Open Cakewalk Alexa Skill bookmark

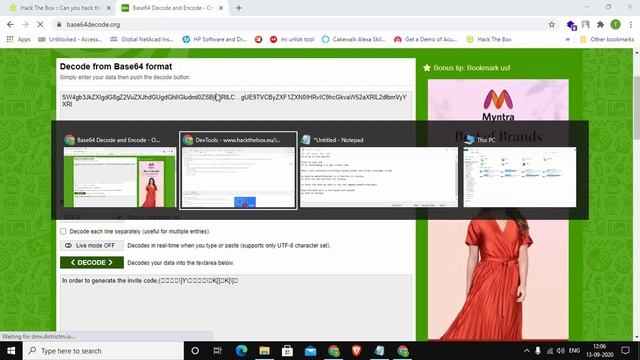tap(353, 39)
